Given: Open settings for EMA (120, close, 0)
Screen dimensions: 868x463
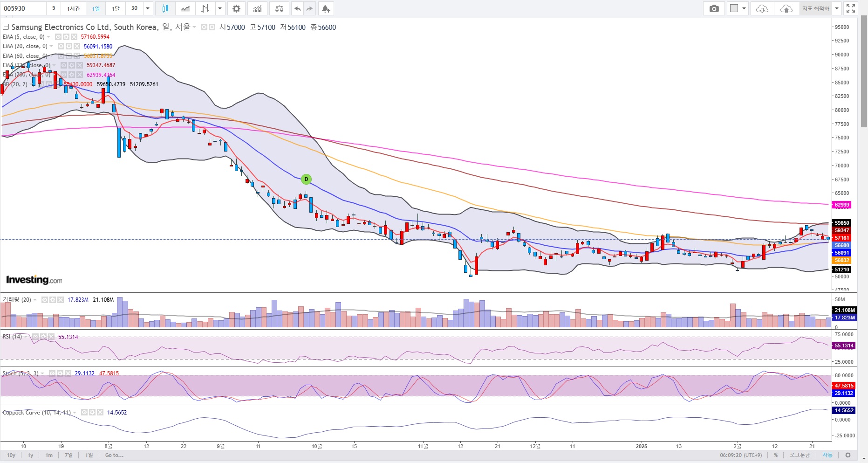Looking at the screenshot, I should click(72, 65).
